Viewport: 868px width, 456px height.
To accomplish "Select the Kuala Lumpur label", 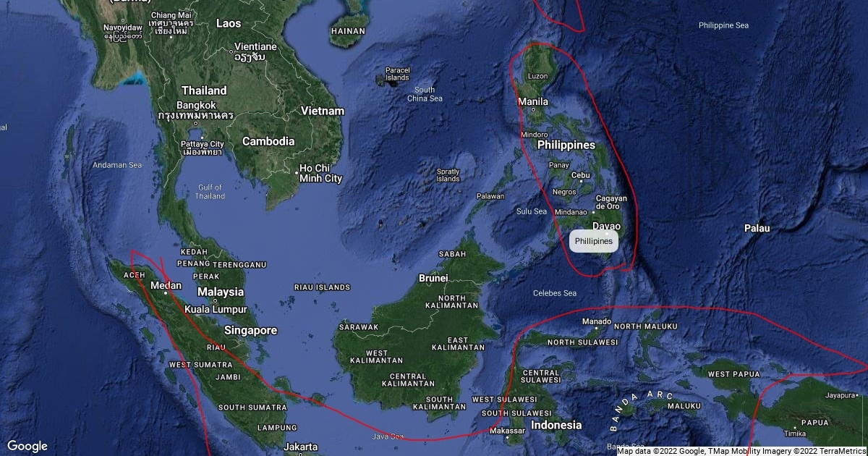I will pyautogui.click(x=216, y=309).
